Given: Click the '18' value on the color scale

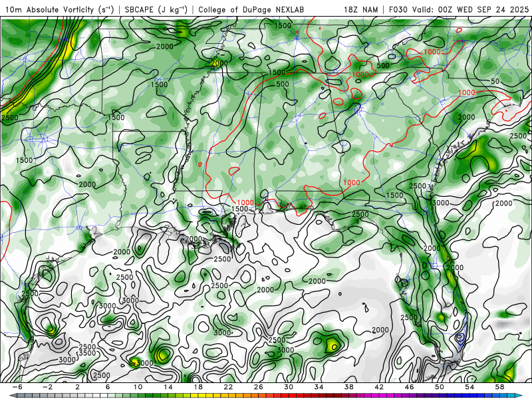Looking at the screenshot, I should [198, 387].
